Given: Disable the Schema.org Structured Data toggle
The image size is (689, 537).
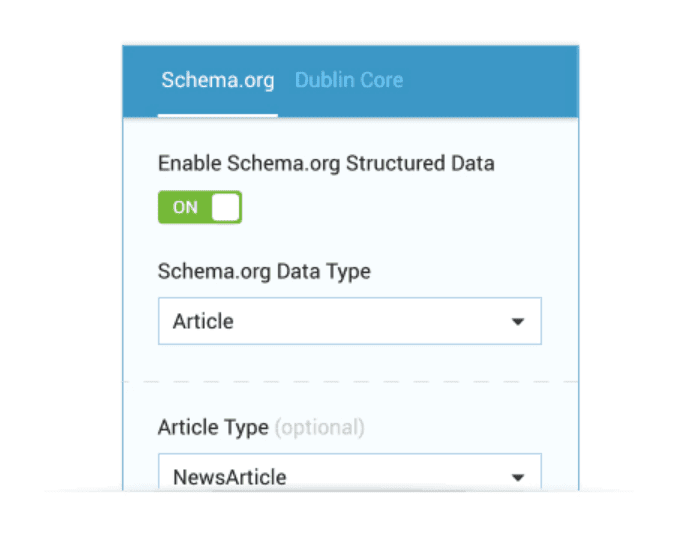Looking at the screenshot, I should click(x=200, y=207).
